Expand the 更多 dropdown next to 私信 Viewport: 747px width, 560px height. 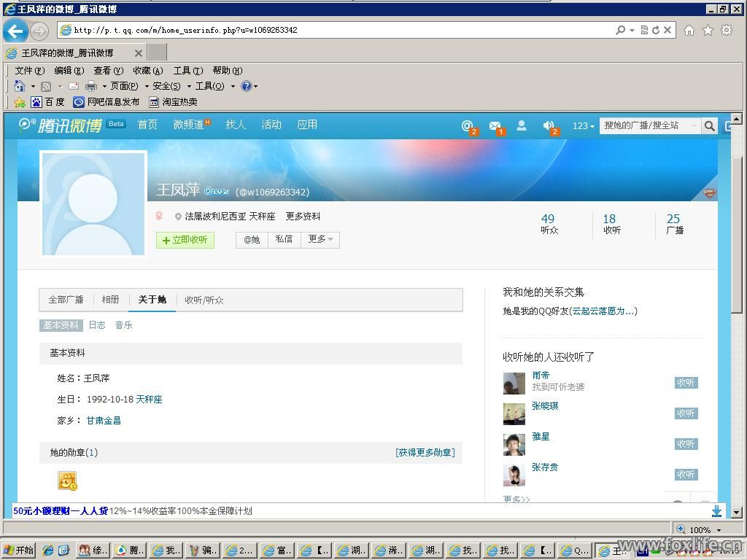tap(320, 239)
